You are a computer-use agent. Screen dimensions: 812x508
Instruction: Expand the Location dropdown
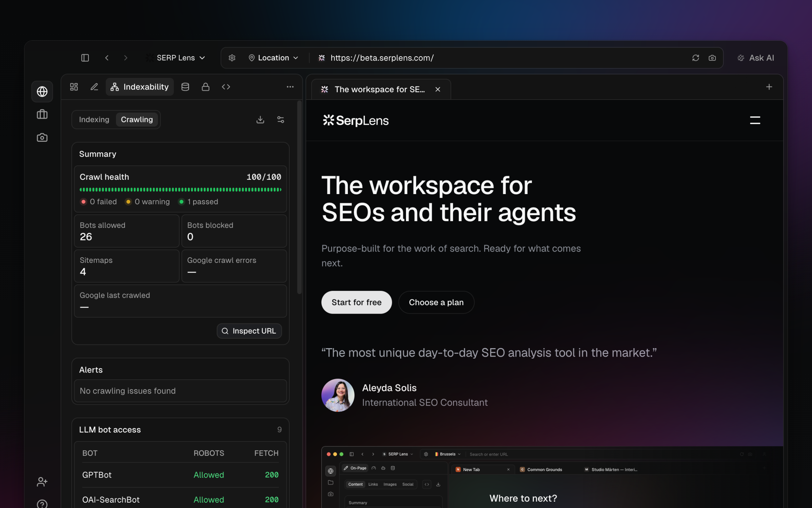tap(273, 58)
